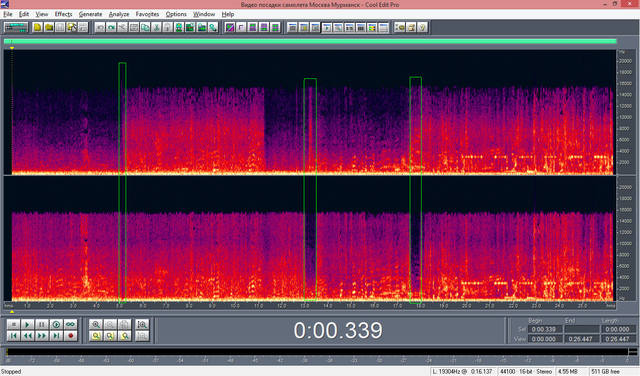Click the 16-bit status bar entry
640x376 pixels.
pyautogui.click(x=526, y=372)
